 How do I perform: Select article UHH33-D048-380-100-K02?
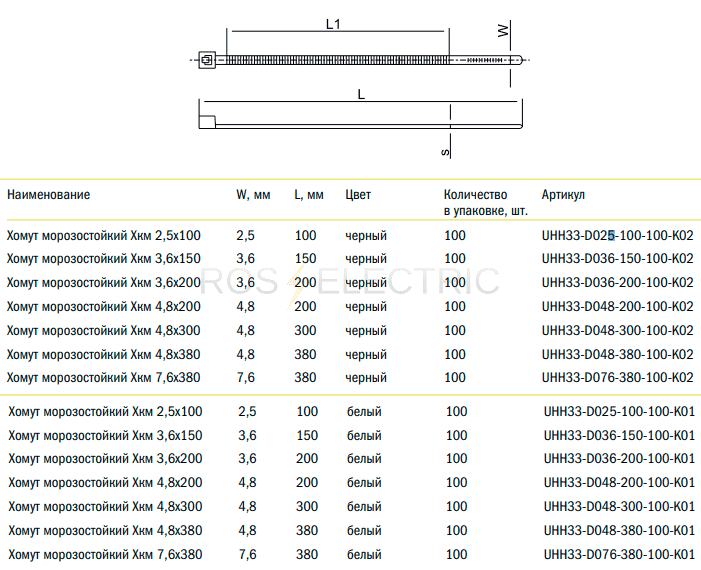(x=617, y=355)
